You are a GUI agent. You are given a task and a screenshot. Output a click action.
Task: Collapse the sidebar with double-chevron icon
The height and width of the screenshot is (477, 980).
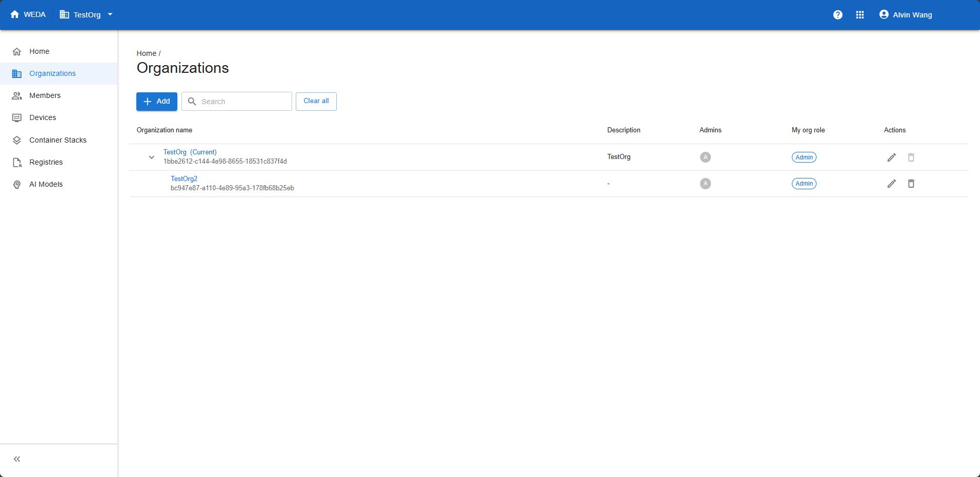tap(17, 459)
